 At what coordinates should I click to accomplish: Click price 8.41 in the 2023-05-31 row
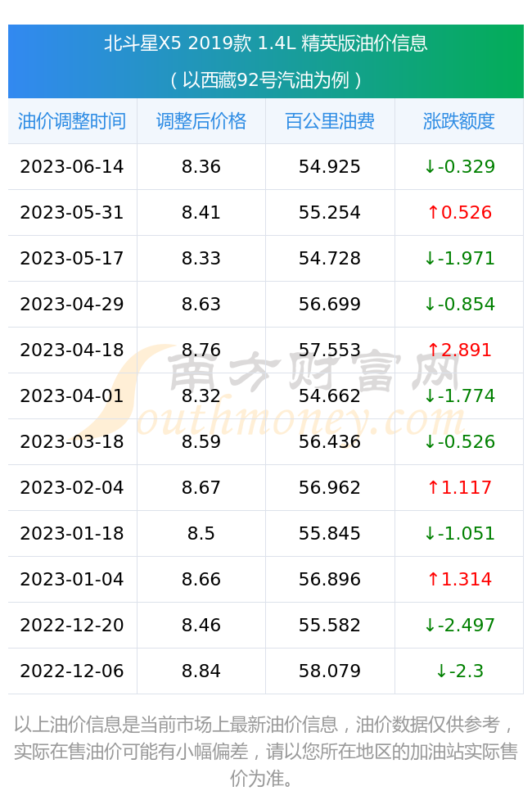tap(201, 213)
